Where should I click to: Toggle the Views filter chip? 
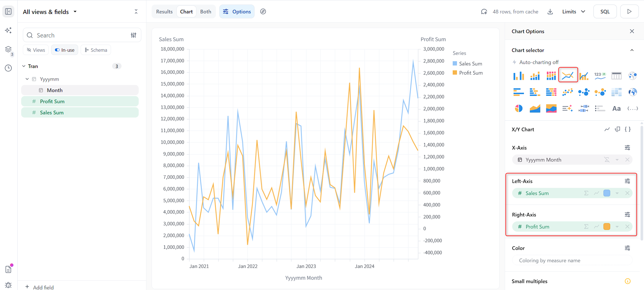(x=36, y=50)
